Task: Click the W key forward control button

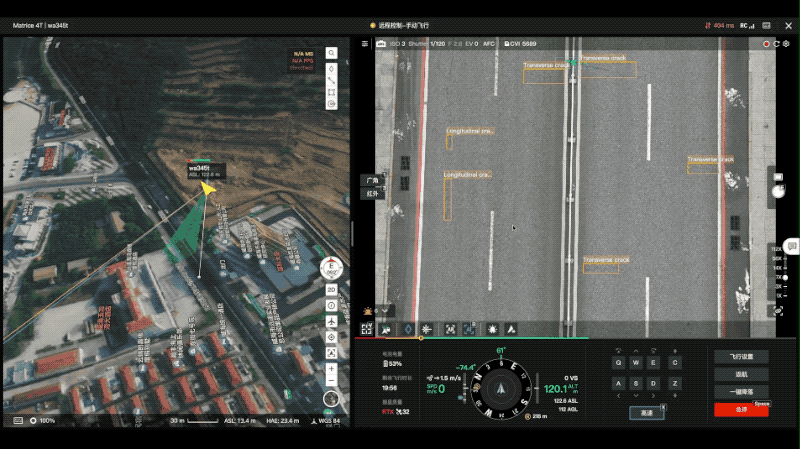Action: (x=636, y=363)
